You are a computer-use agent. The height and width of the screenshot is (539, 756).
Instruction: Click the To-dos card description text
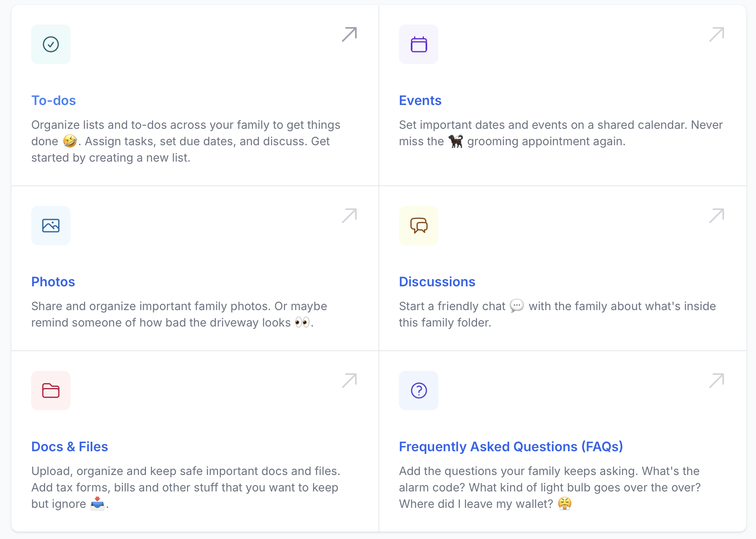[186, 141]
